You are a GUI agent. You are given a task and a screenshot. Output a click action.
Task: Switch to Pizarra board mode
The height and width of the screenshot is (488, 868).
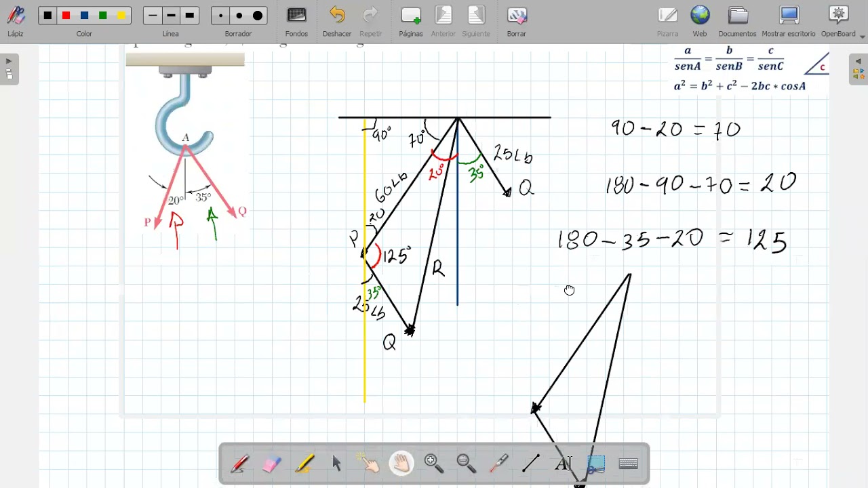pos(667,21)
